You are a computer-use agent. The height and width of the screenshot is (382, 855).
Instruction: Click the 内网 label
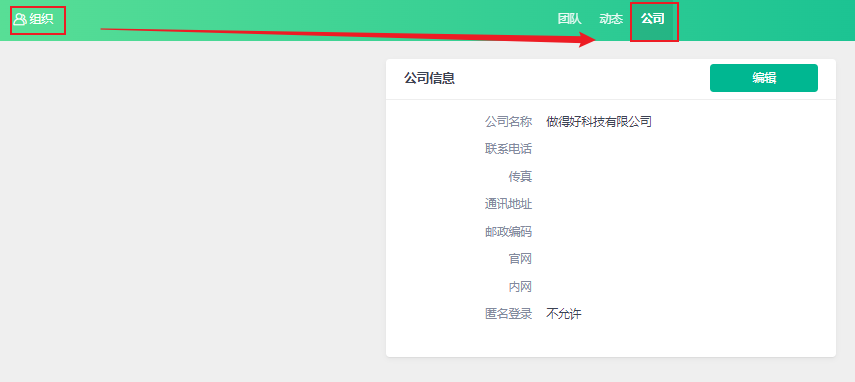[520, 287]
